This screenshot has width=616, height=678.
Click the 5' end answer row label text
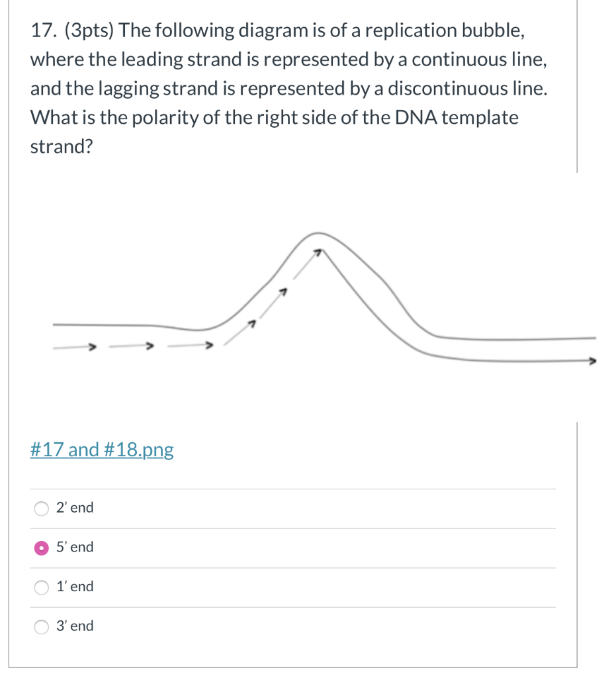point(75,547)
